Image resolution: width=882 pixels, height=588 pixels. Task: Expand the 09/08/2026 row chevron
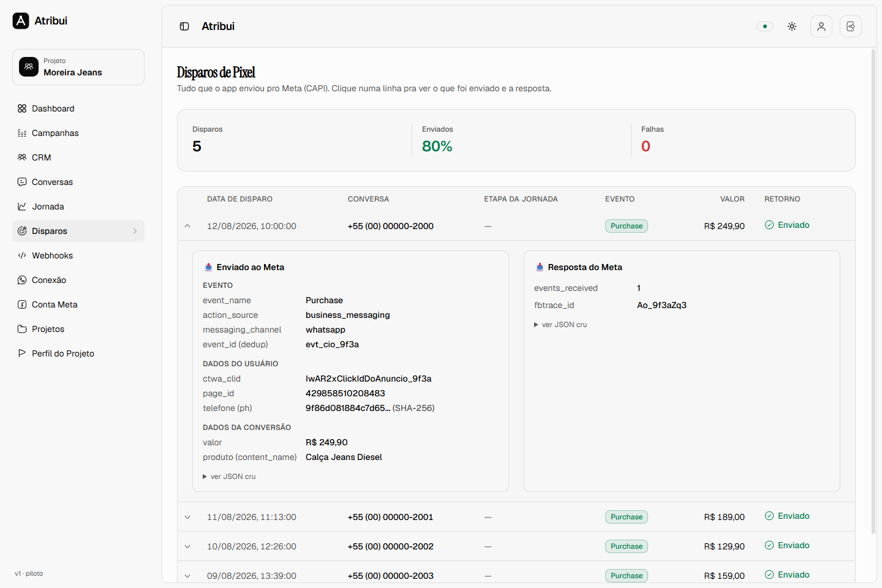pyautogui.click(x=187, y=576)
